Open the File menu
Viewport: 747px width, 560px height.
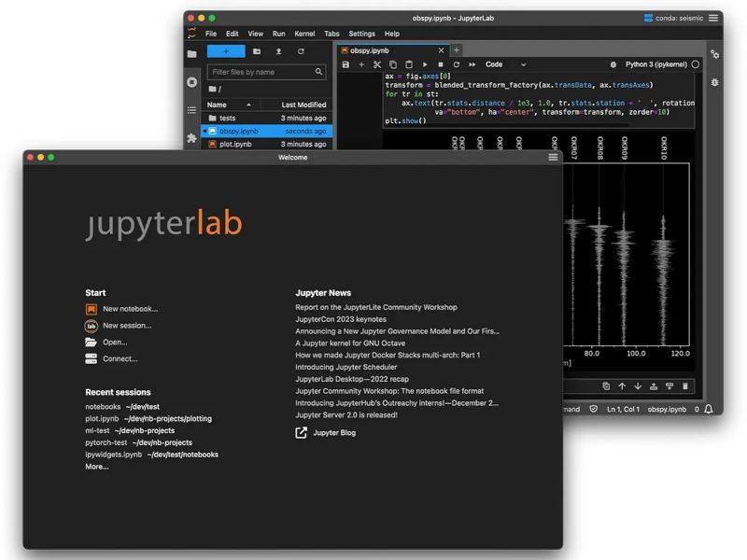(x=211, y=34)
